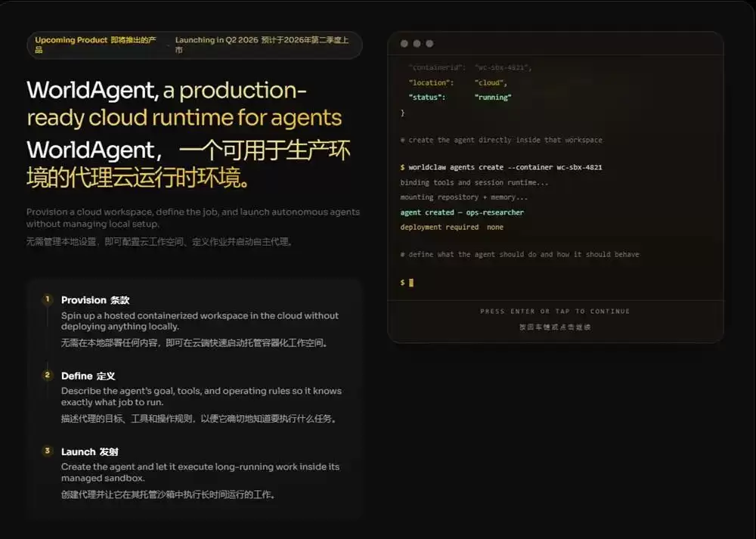Select step number 2 circle icon
Image resolution: width=756 pixels, height=539 pixels.
[x=47, y=375]
